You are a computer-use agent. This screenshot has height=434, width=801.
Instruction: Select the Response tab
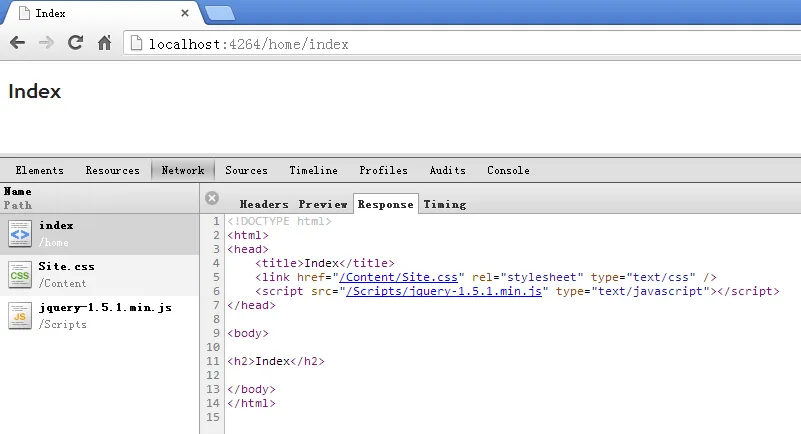point(386,204)
